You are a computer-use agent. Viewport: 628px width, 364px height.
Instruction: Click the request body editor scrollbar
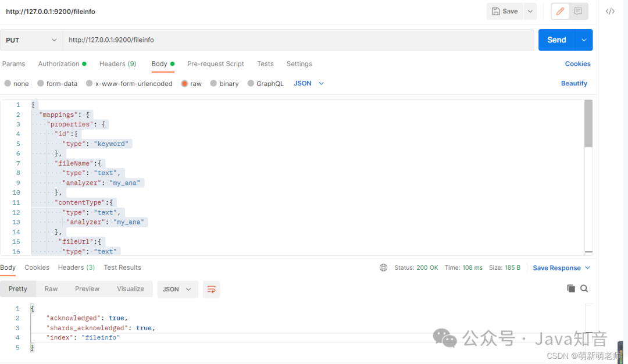point(588,124)
